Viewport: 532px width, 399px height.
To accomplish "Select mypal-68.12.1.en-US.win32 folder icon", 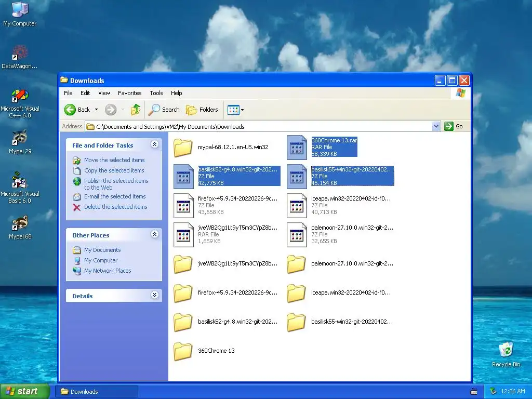I will 183,147.
